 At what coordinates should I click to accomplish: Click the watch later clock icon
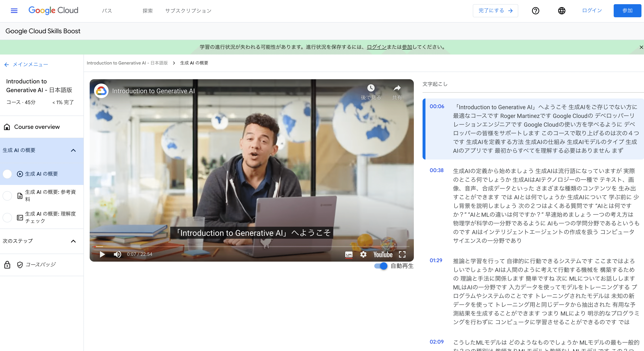(x=371, y=88)
